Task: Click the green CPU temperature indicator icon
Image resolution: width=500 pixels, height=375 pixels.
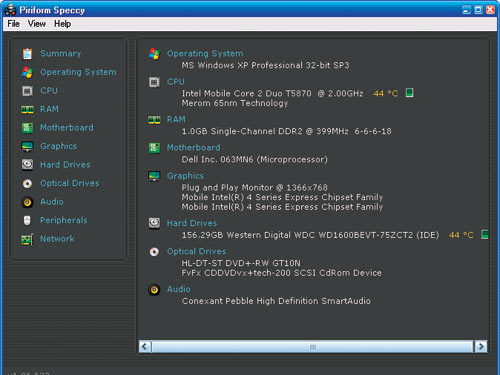Action: [x=409, y=93]
